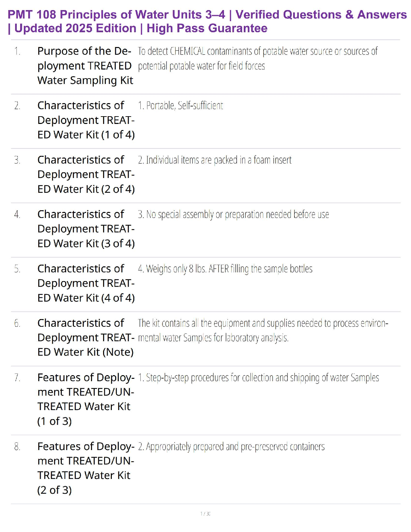Click the item number 8 label
411x532 pixels.
(17, 447)
